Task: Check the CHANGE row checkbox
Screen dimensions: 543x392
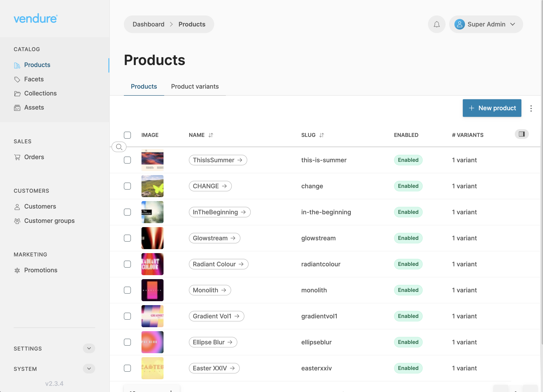Action: coord(127,186)
